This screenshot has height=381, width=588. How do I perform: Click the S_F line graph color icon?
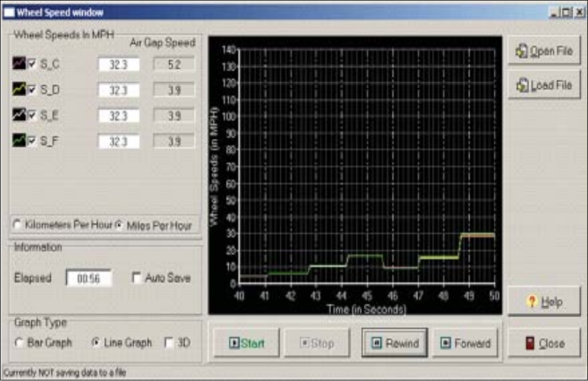tap(19, 140)
